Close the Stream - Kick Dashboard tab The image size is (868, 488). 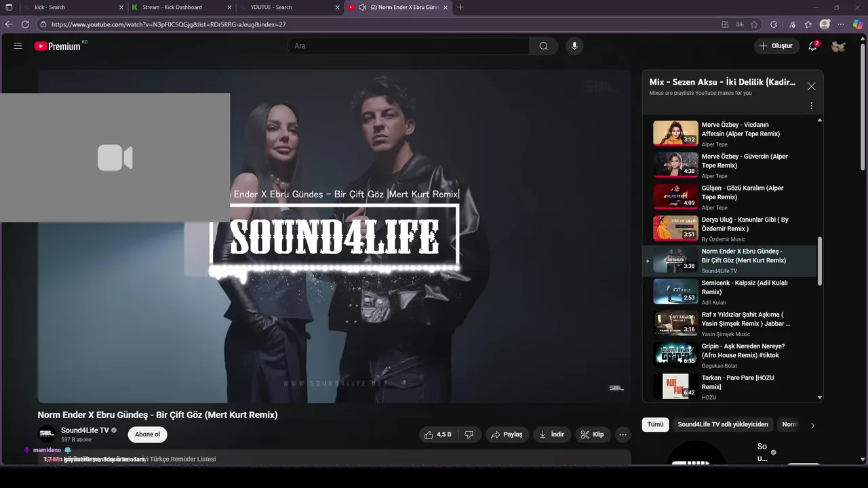(x=229, y=7)
